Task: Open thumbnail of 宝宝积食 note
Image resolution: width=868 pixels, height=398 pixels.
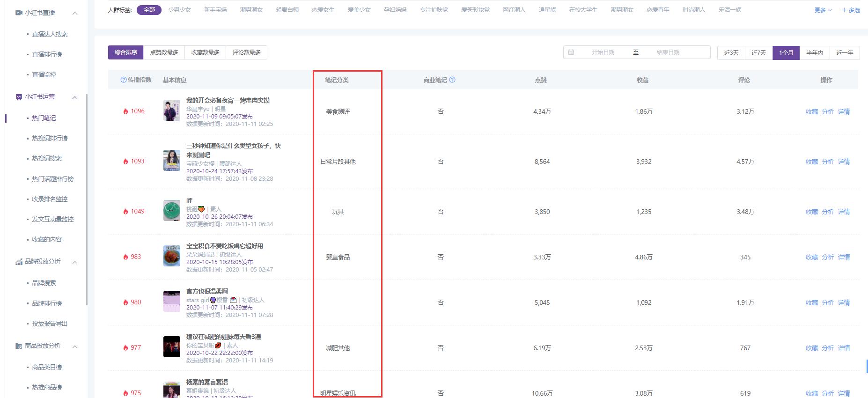Action: 171,256
